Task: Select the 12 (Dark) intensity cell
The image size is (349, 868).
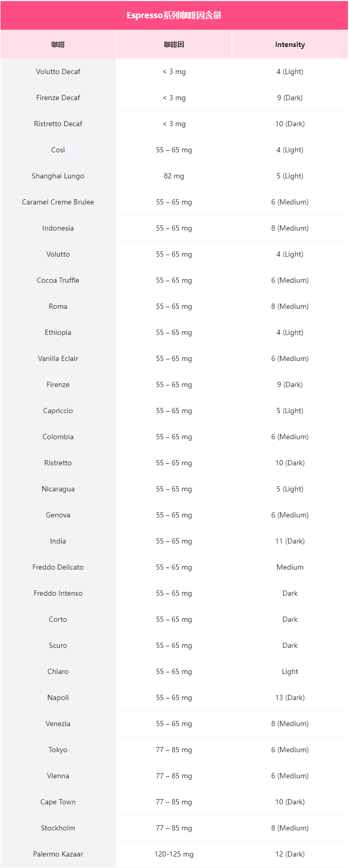Action: 290,854
